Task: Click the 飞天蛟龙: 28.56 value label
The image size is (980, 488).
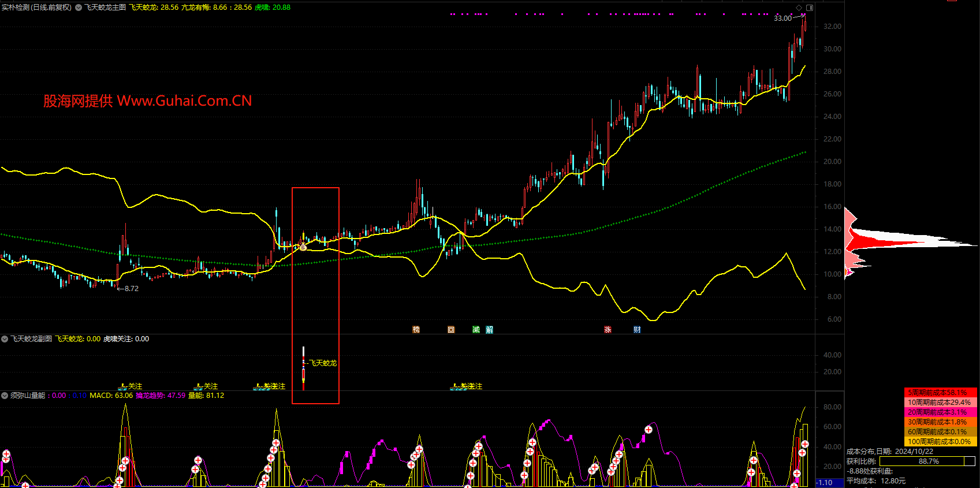Action: click(x=154, y=8)
